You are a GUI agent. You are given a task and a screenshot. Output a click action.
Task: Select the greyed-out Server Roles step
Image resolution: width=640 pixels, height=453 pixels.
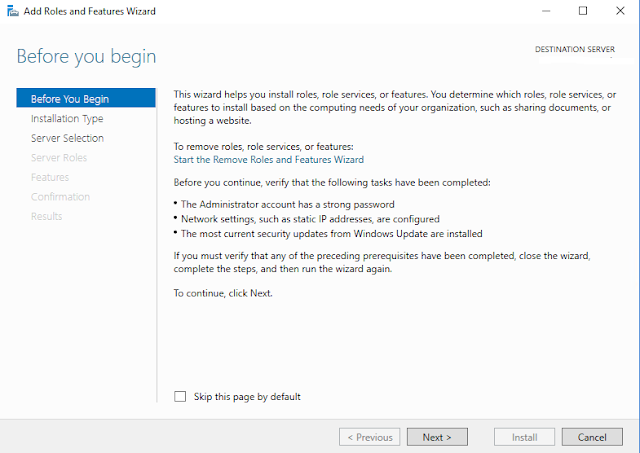click(59, 158)
